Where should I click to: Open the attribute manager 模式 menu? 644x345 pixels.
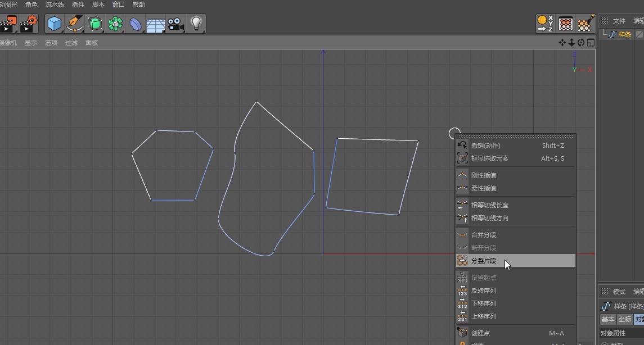(619, 292)
